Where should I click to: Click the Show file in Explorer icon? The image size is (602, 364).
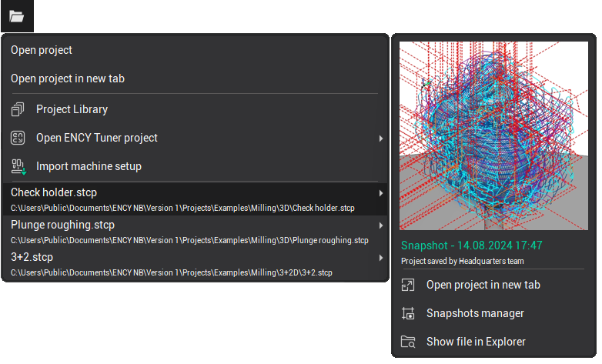[x=408, y=342]
